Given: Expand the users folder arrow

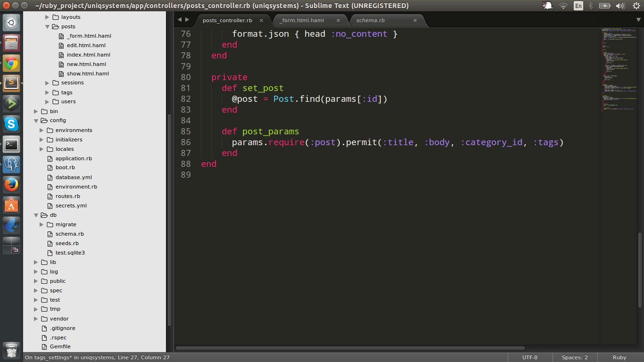Looking at the screenshot, I should point(47,102).
